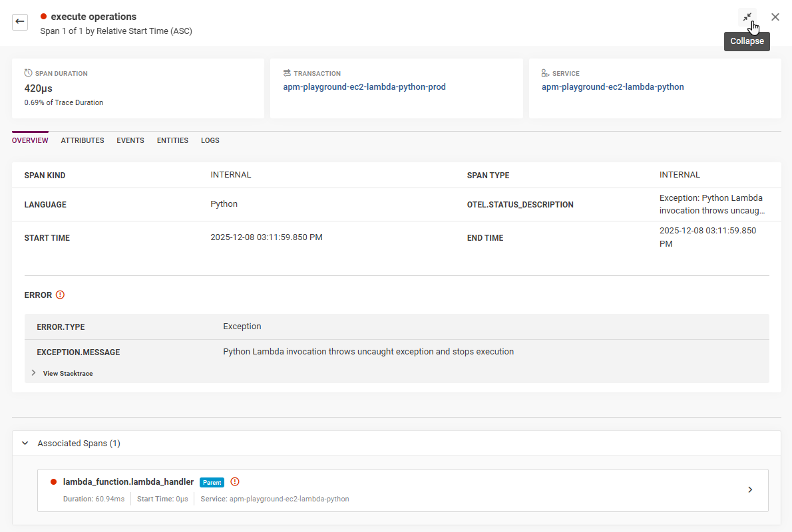
Task: Switch to the ATTRIBUTES tab
Action: pos(82,140)
